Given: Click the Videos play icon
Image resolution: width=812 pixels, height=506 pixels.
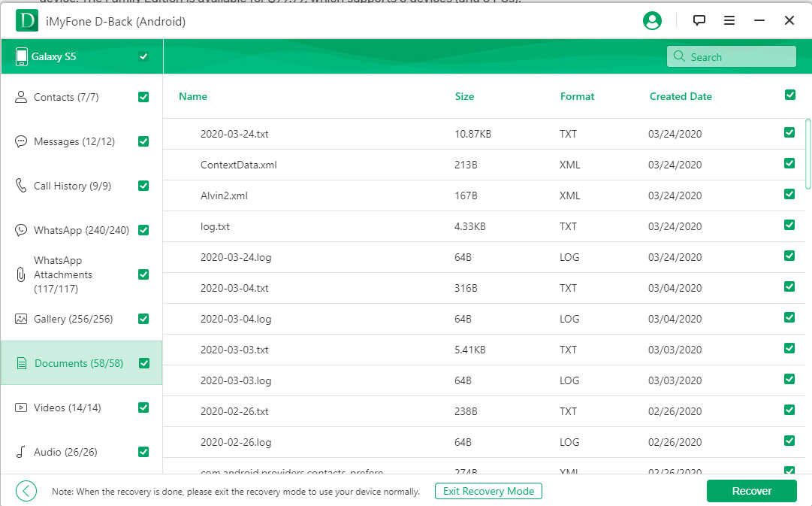Looking at the screenshot, I should tap(21, 408).
